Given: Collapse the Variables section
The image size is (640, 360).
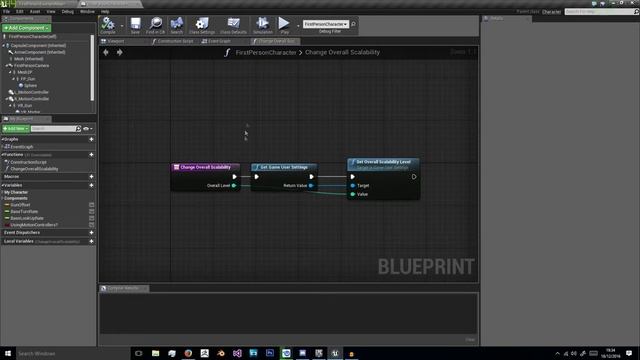Looking at the screenshot, I should (x=3, y=185).
